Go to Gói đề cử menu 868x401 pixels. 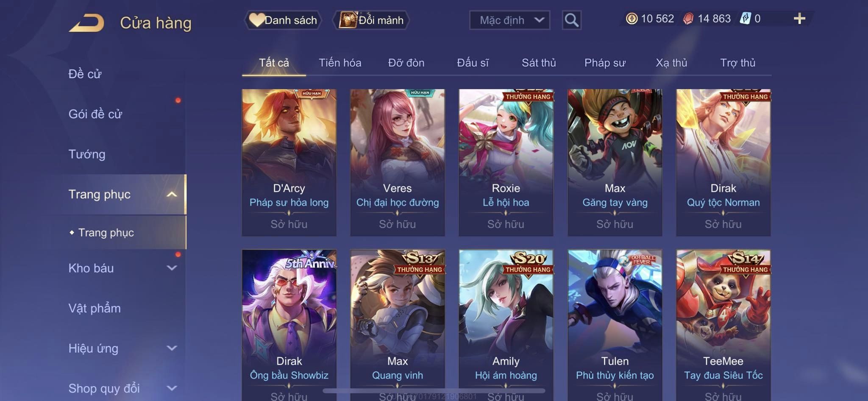click(95, 114)
